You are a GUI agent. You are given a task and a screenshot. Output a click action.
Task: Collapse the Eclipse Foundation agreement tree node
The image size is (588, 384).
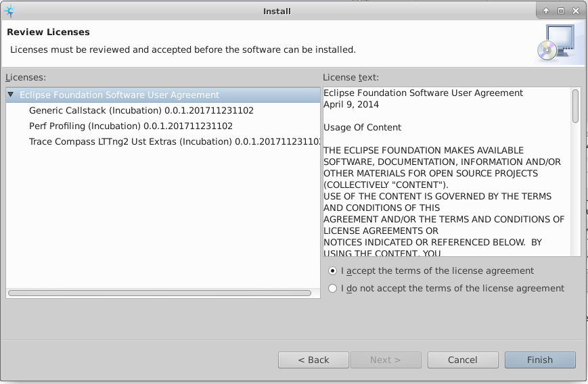coord(12,95)
